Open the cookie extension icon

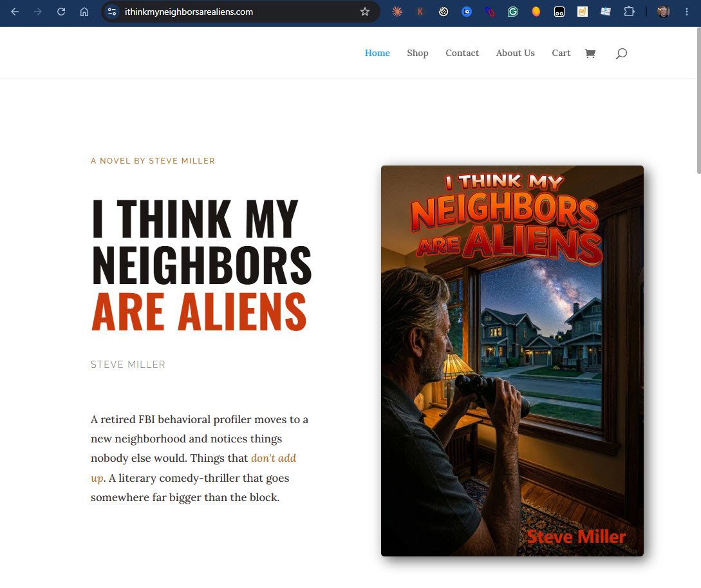click(x=443, y=12)
